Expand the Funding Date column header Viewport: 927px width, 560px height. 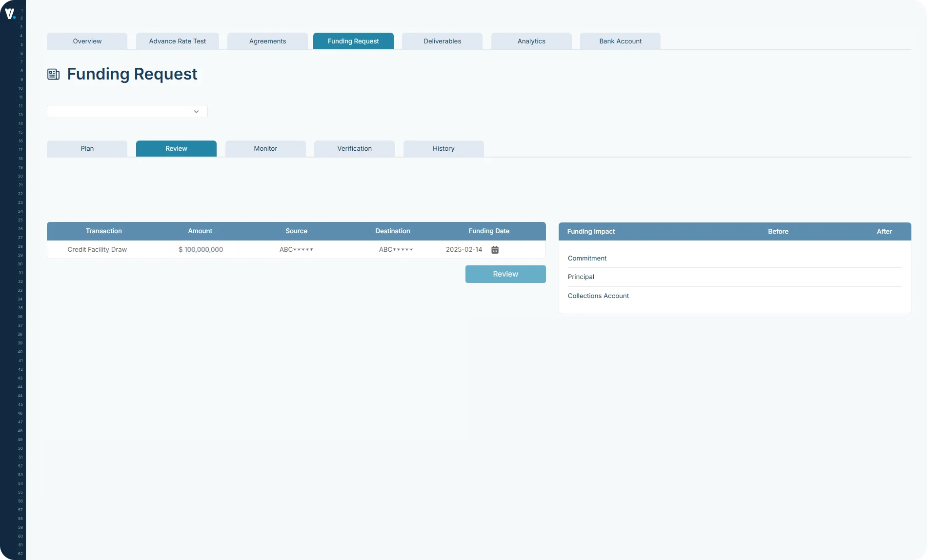pos(488,231)
